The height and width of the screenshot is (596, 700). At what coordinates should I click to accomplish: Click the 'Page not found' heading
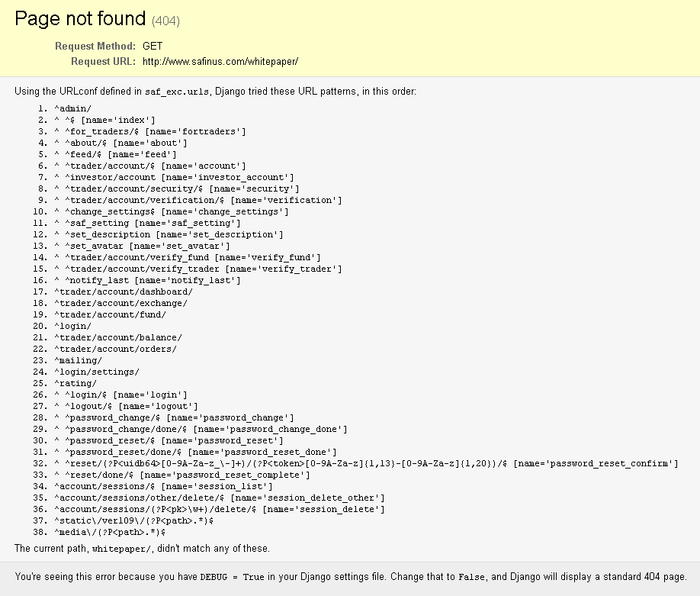pos(80,19)
